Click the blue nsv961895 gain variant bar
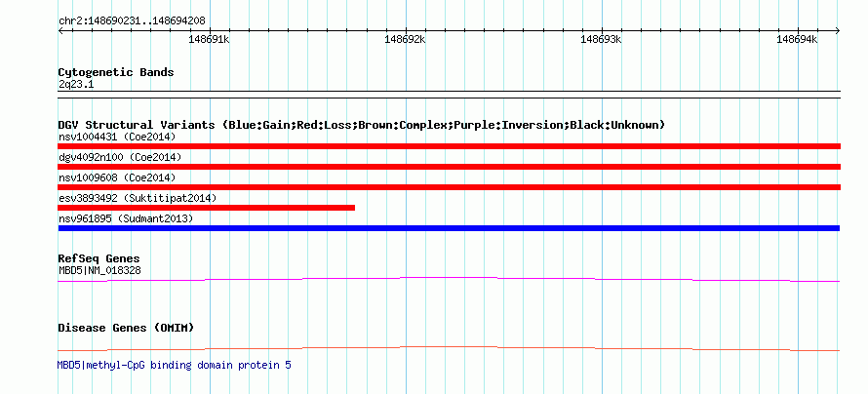The image size is (868, 394). pyautogui.click(x=449, y=228)
